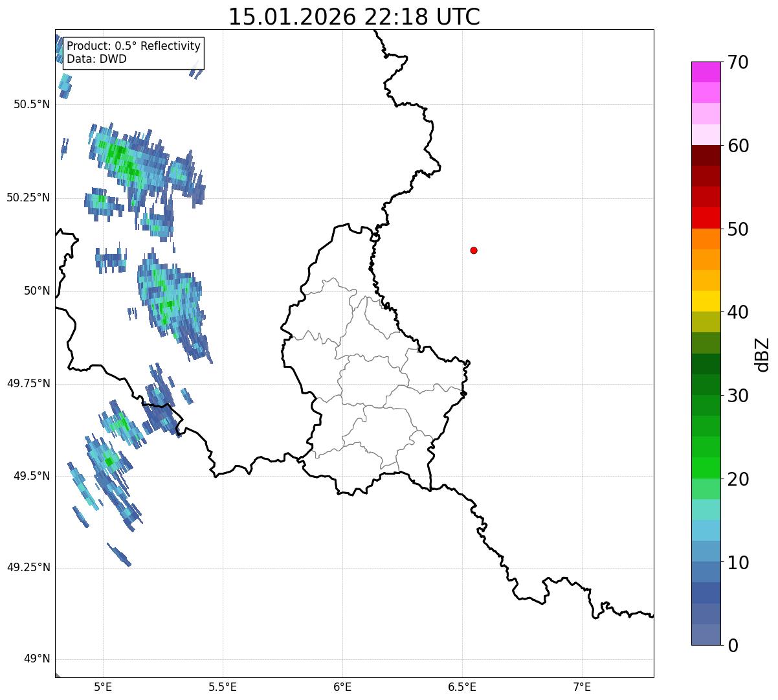Click the 30 colorbar tick label
This screenshot has width=778, height=700.
[x=738, y=396]
